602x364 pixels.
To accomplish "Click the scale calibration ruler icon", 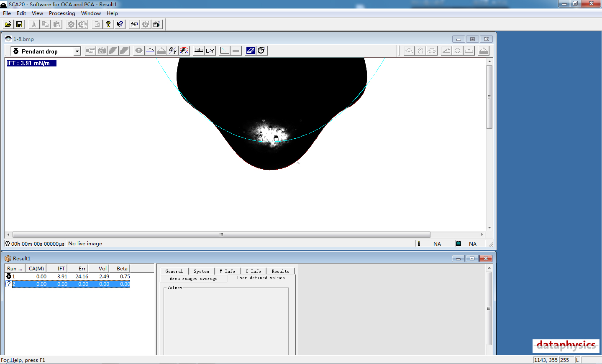I will pos(198,50).
